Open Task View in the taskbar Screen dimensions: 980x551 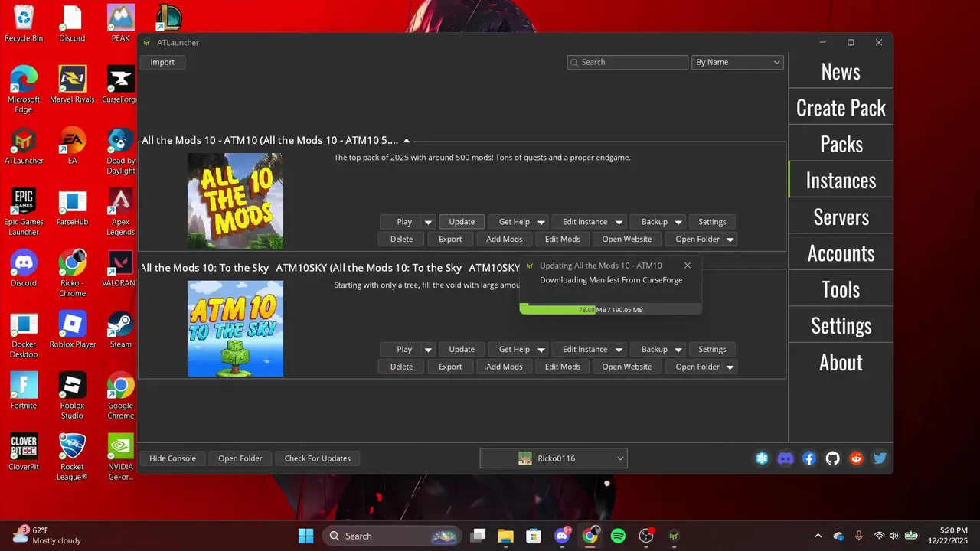point(478,536)
